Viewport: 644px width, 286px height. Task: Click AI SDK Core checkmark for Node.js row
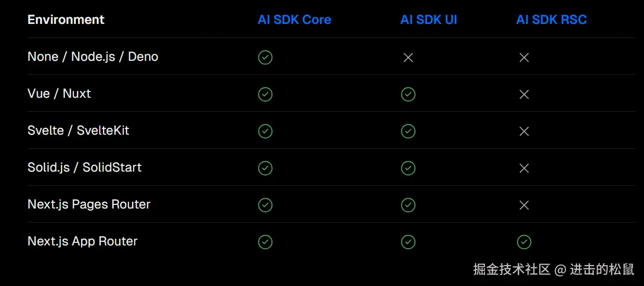(x=265, y=57)
